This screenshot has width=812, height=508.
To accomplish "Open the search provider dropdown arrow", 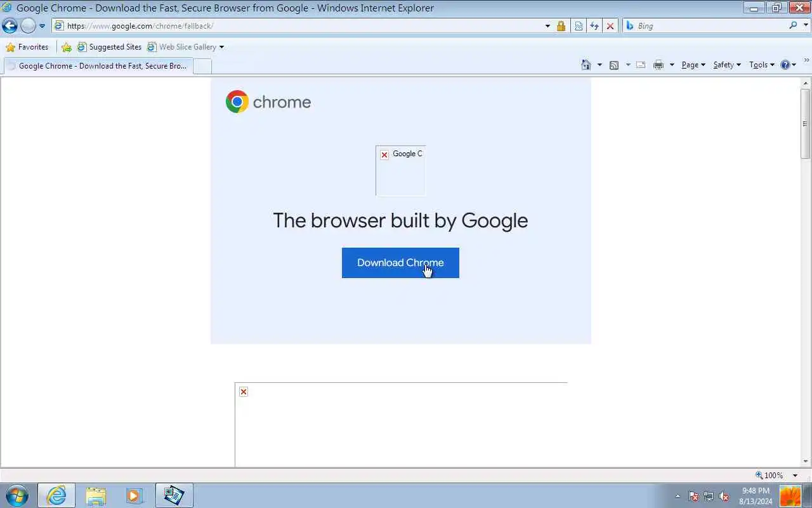I will [x=806, y=26].
